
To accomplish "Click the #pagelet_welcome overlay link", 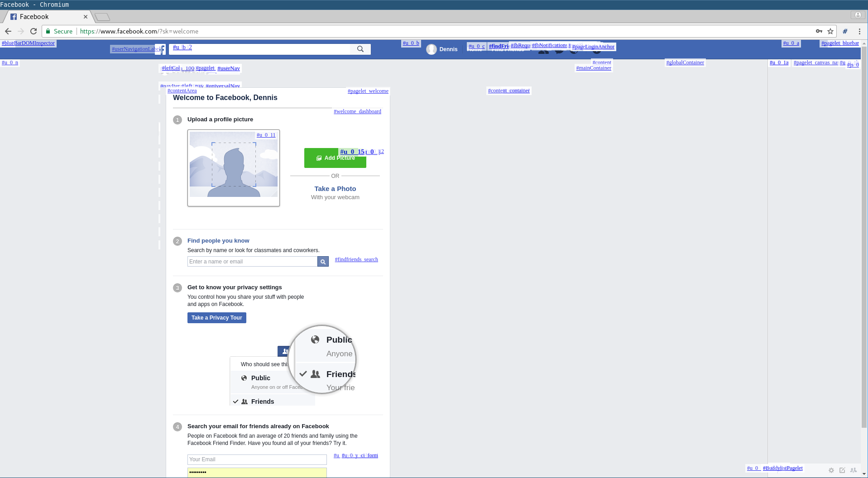I will pos(368,91).
